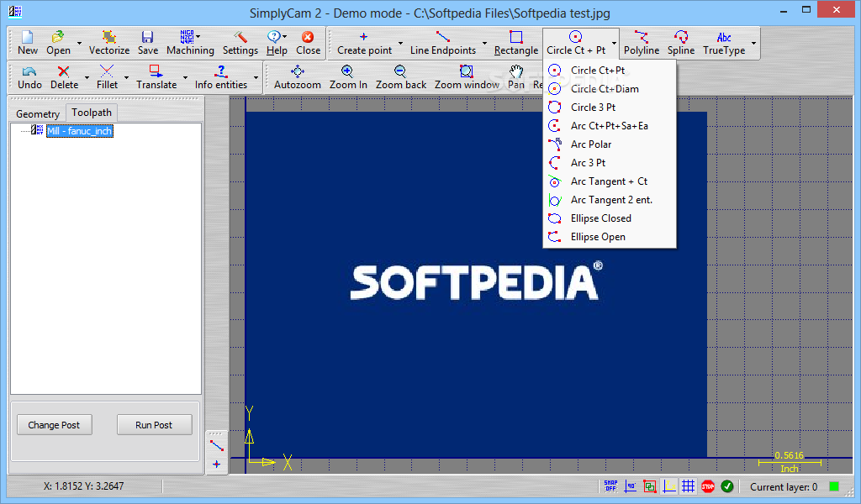Toggle the XY axis display
861x504 pixels.
coord(668,486)
